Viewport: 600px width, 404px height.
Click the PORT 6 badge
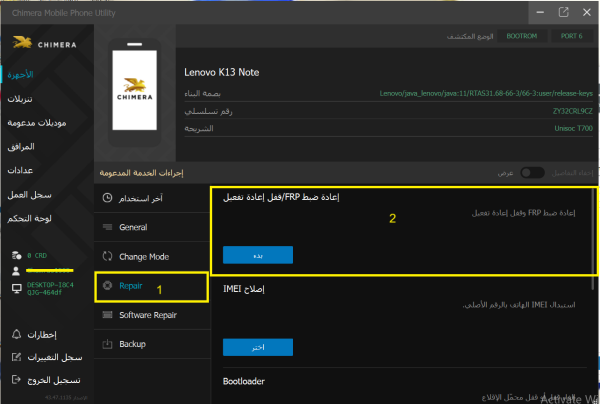[x=571, y=36]
